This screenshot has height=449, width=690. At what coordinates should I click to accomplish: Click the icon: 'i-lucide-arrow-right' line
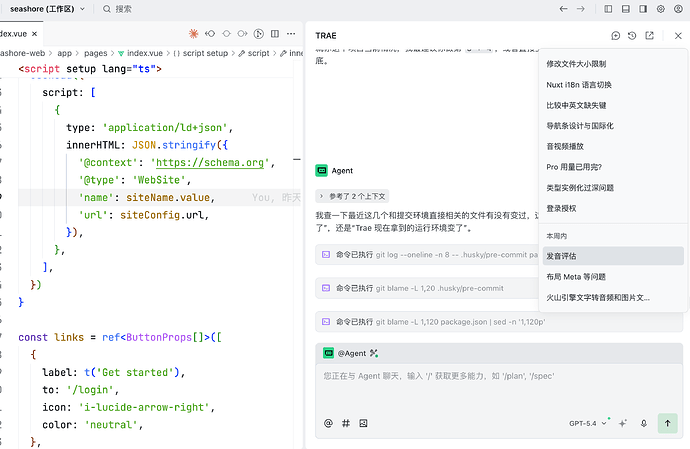(128, 407)
